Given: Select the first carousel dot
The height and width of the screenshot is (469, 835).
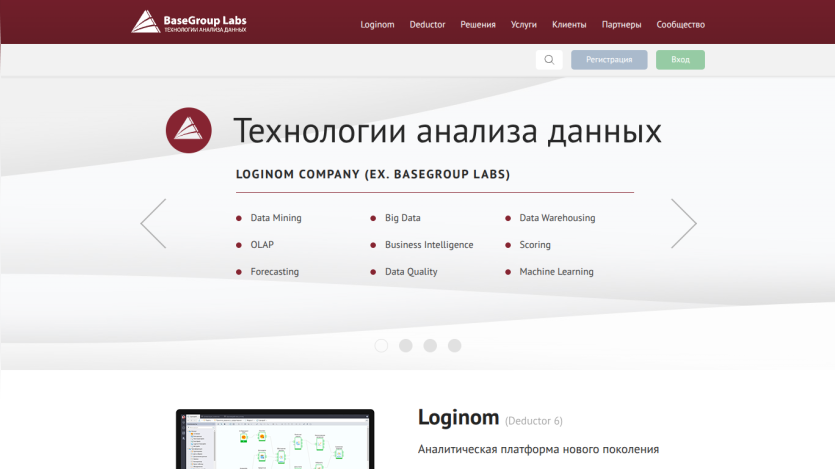Looking at the screenshot, I should pyautogui.click(x=381, y=345).
